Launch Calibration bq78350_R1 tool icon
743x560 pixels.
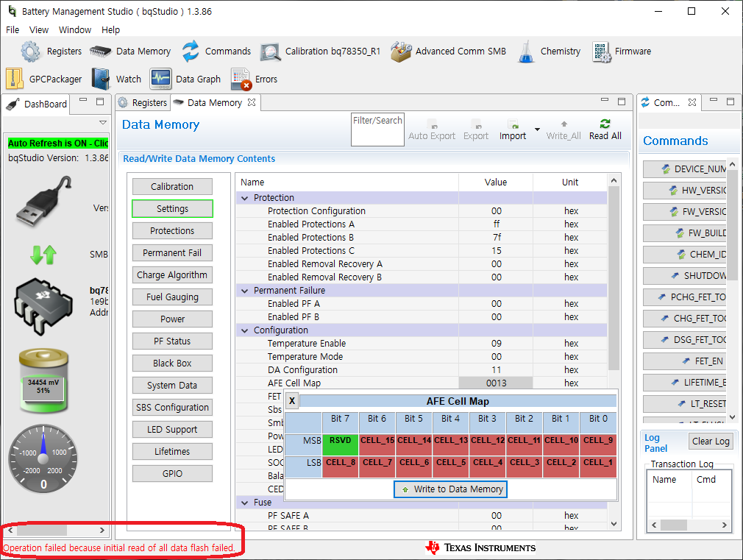pyautogui.click(x=271, y=52)
